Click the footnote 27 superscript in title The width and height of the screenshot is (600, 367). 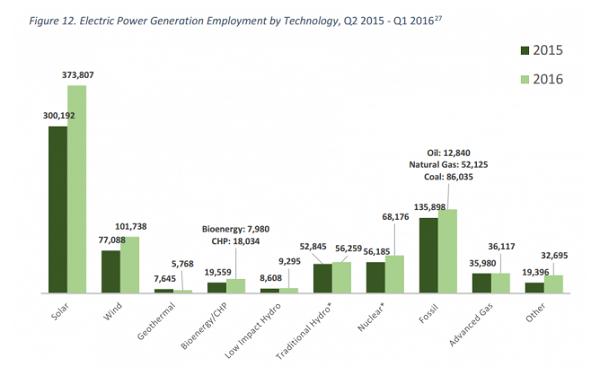[439, 18]
